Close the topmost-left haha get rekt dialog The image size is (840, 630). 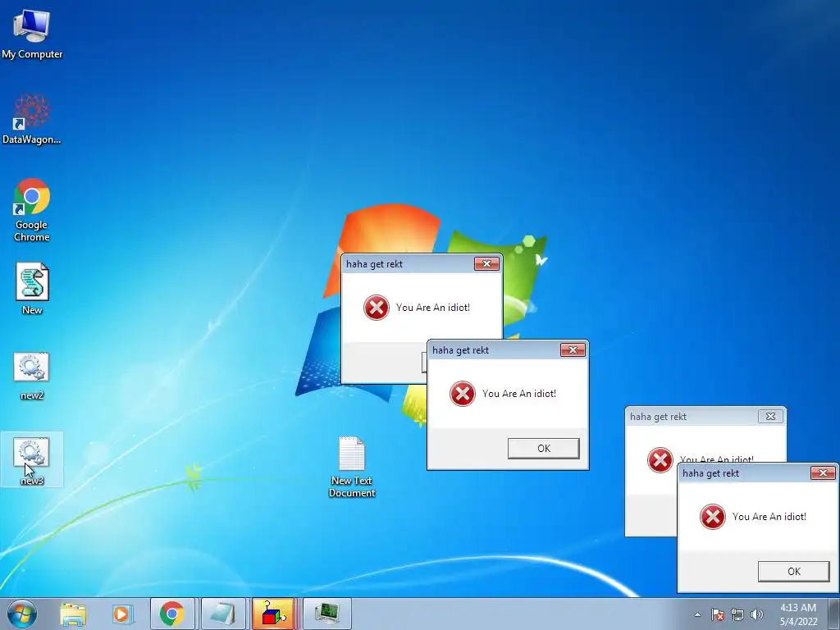[486, 263]
